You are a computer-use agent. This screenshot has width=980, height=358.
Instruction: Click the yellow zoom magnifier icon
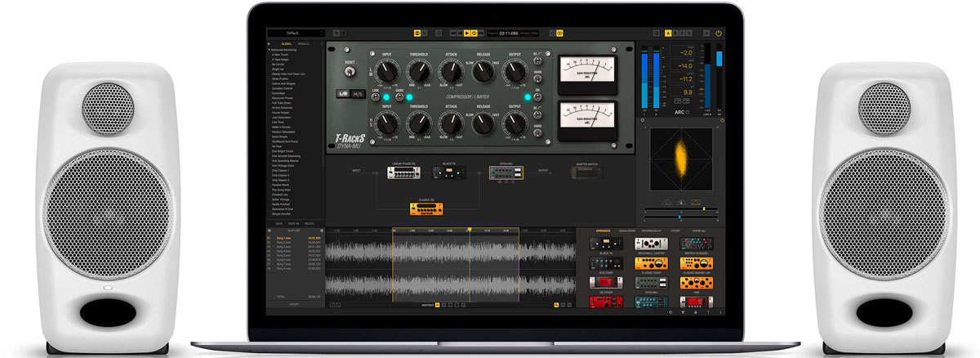tap(556, 304)
